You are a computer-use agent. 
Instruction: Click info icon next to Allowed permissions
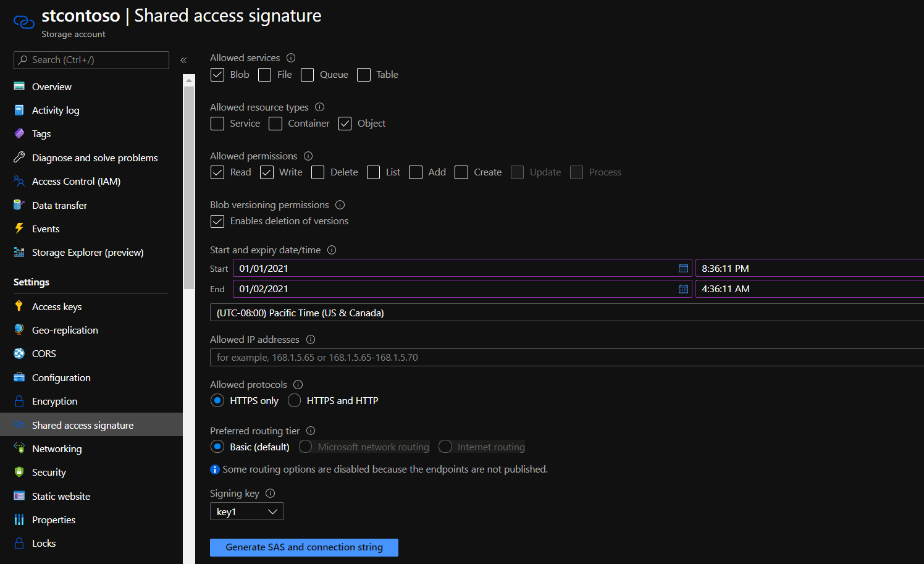click(x=308, y=156)
